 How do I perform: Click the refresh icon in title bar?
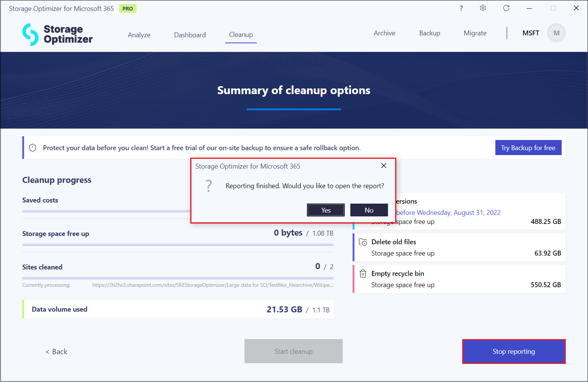point(506,8)
